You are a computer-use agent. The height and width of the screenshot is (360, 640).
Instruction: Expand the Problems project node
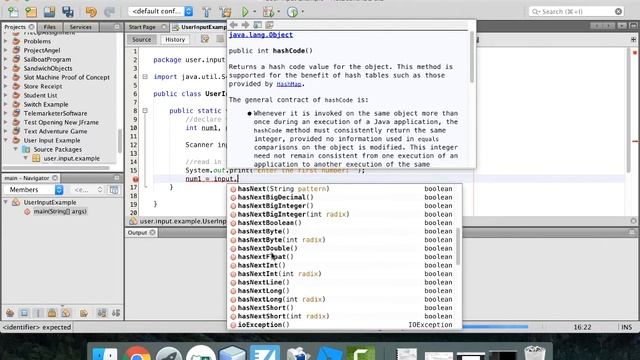coord(6,41)
